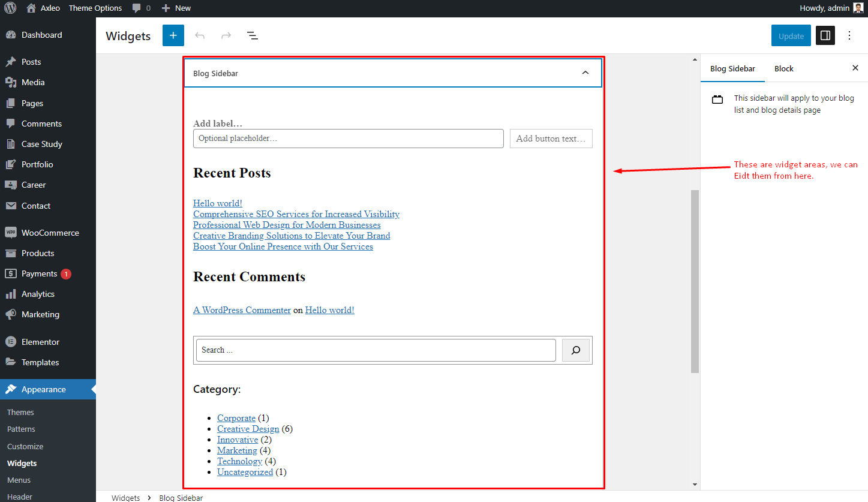Open the New dropdown in admin bar
868x502 pixels.
pyautogui.click(x=176, y=8)
